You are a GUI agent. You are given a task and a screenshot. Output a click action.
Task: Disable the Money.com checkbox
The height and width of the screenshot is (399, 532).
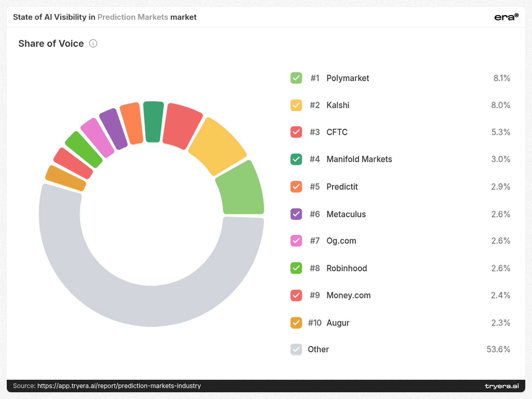coord(296,295)
